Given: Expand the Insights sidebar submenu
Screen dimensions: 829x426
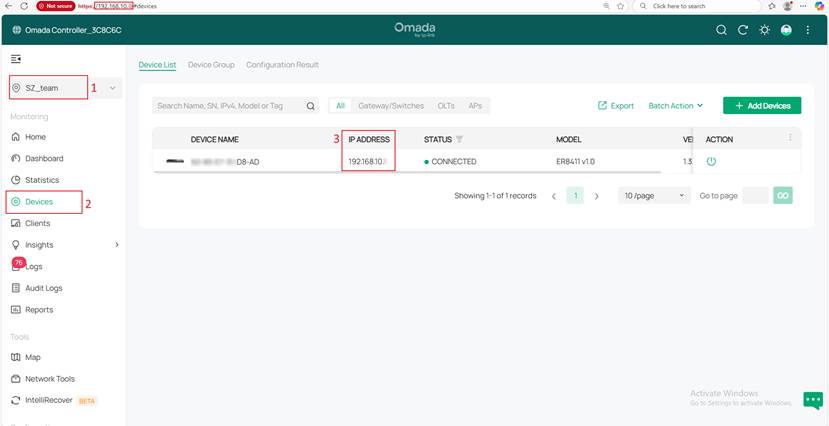Looking at the screenshot, I should (x=116, y=245).
